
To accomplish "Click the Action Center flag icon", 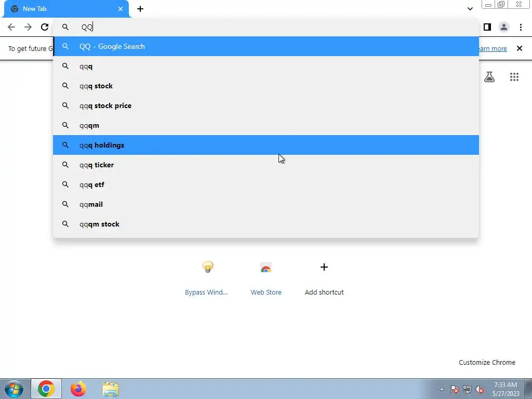I will tap(455, 389).
